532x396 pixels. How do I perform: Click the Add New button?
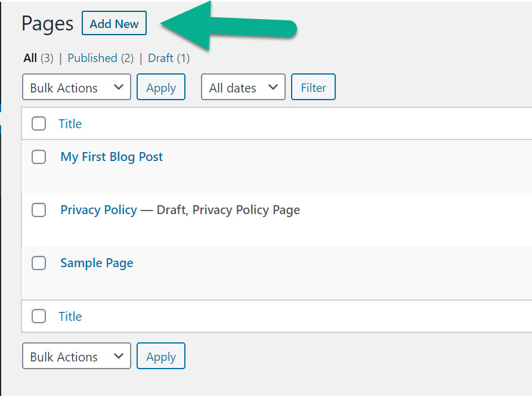tap(114, 23)
